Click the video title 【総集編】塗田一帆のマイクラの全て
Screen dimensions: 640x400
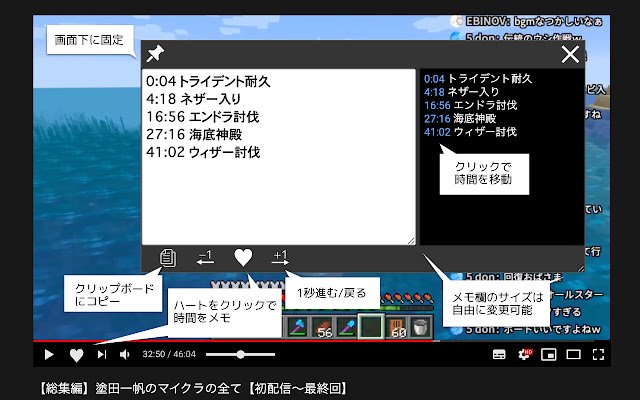pyautogui.click(x=192, y=388)
